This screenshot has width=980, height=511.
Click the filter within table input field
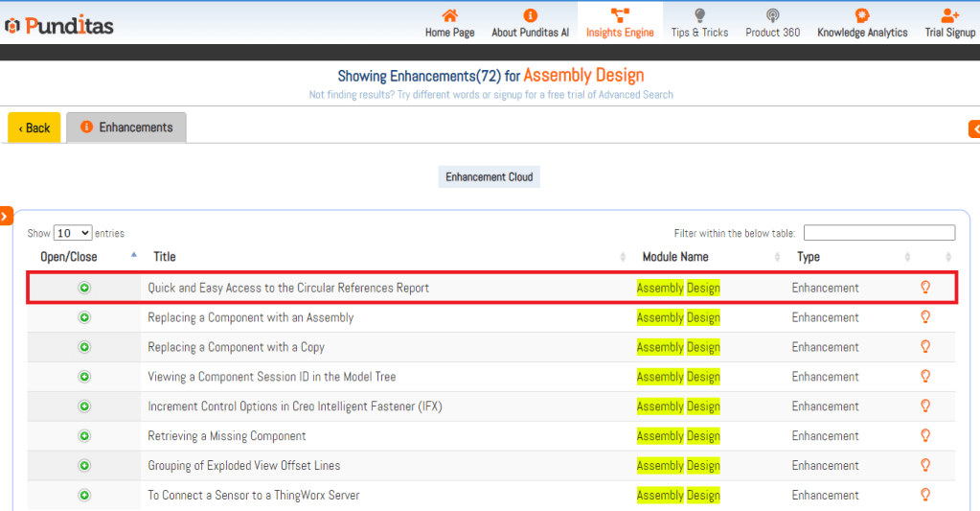(x=878, y=233)
